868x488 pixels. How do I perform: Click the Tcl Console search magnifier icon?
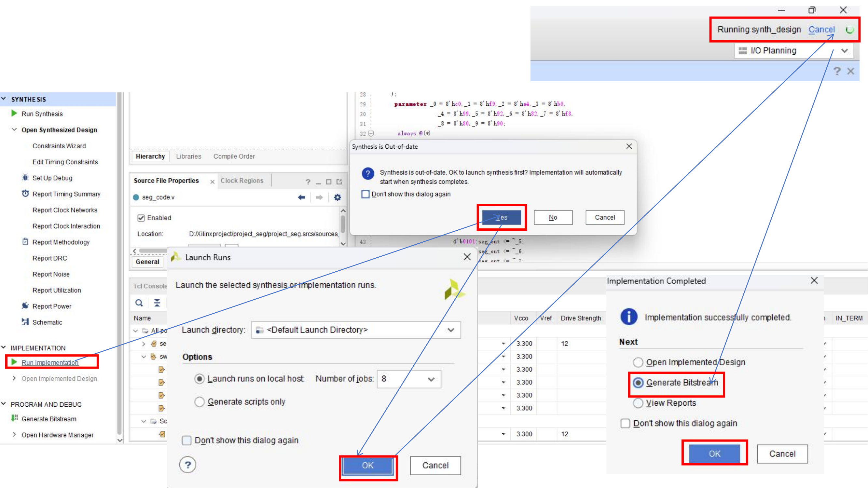139,303
